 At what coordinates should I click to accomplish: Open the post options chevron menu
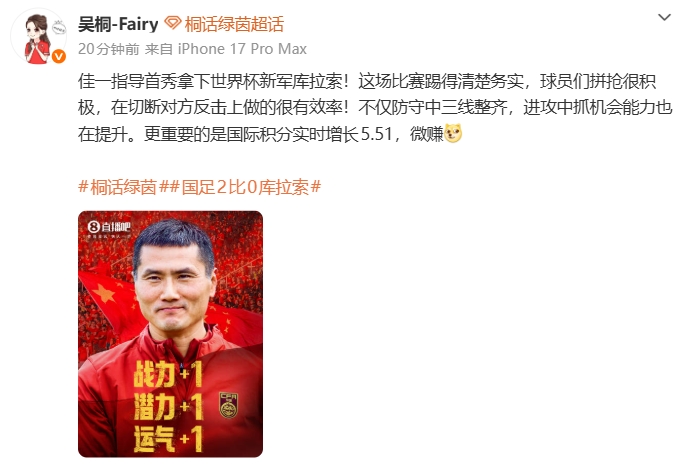point(664,18)
